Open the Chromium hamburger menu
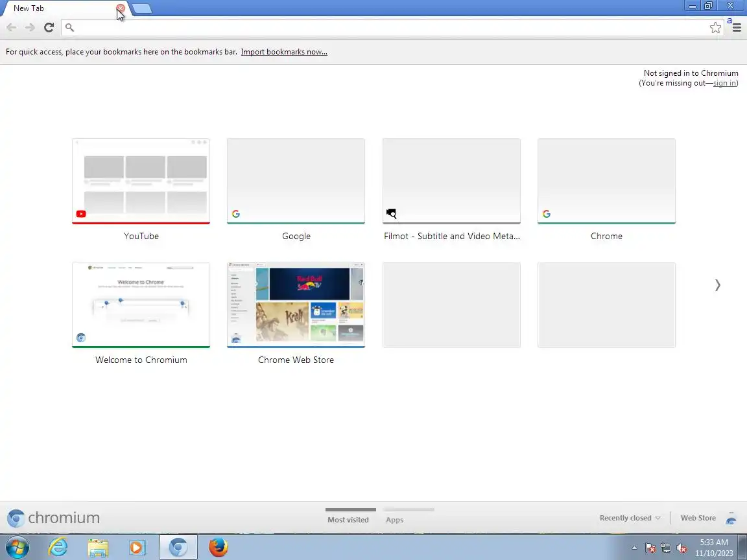Viewport: 747px width, 560px height. coord(737,28)
